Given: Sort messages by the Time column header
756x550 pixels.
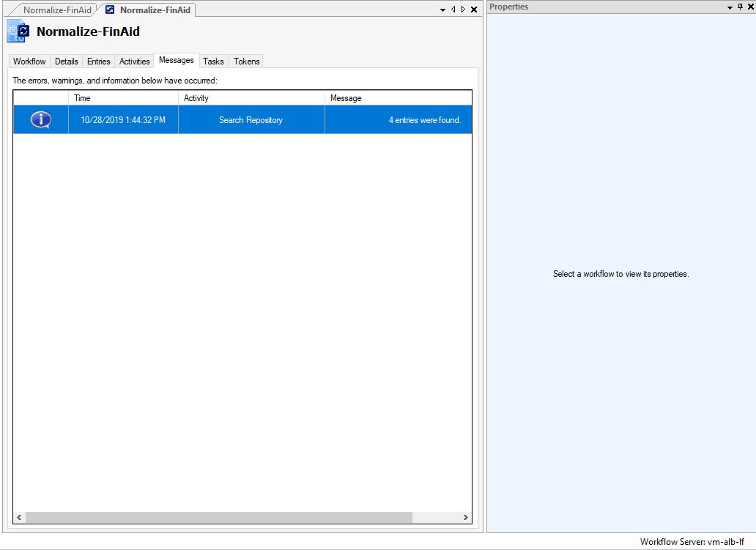Looking at the screenshot, I should [123, 98].
